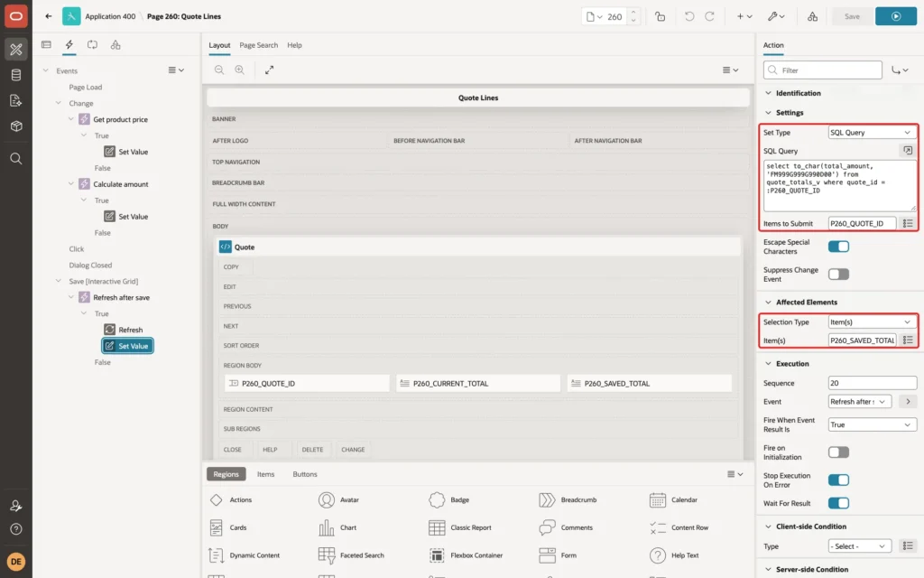Switch to Page Shared Components tab icon

(115, 45)
